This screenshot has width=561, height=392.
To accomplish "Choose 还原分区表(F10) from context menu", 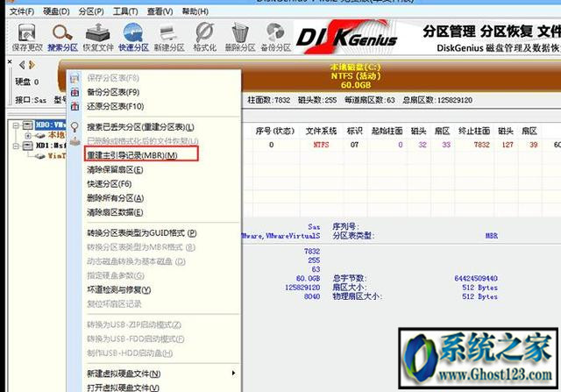I will [116, 106].
